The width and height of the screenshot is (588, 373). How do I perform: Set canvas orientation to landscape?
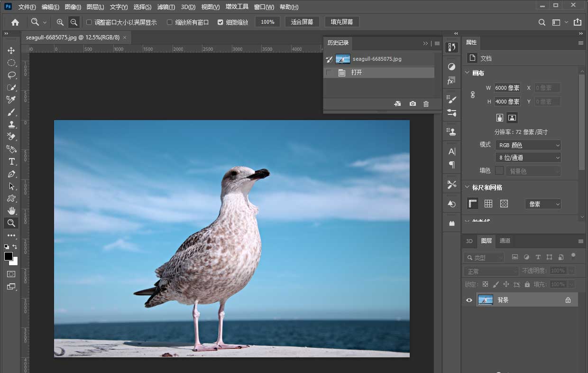pyautogui.click(x=512, y=118)
